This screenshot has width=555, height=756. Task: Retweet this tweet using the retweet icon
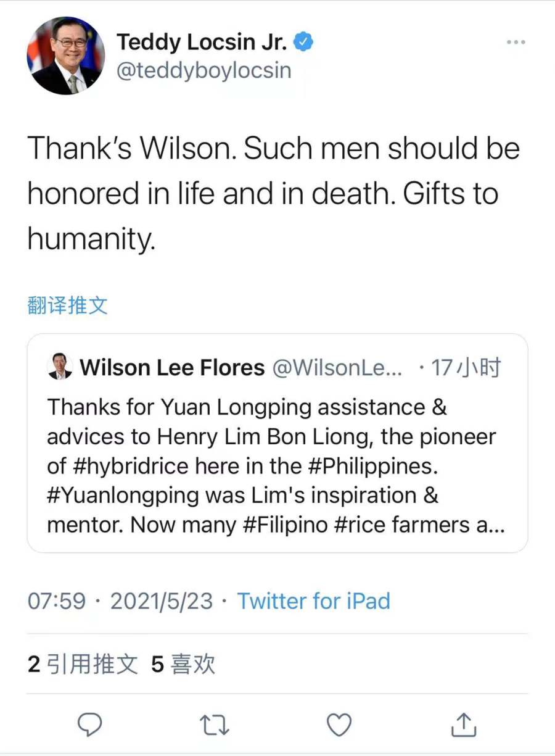click(x=215, y=725)
